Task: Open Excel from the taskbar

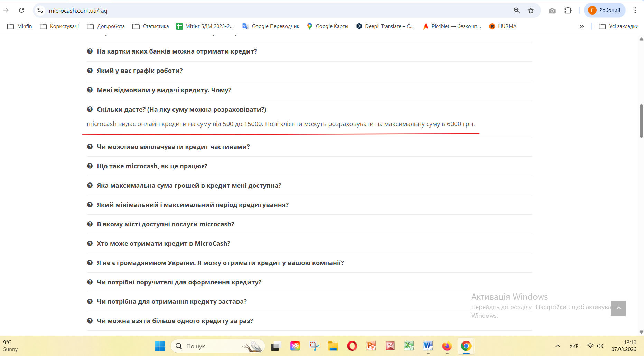Action: coord(409,346)
